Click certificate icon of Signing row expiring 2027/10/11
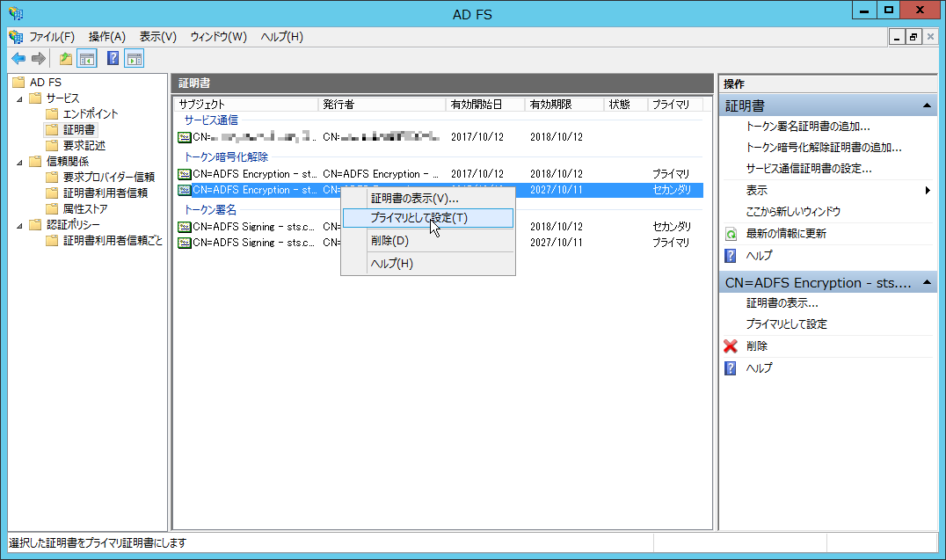946x560 pixels. [185, 243]
